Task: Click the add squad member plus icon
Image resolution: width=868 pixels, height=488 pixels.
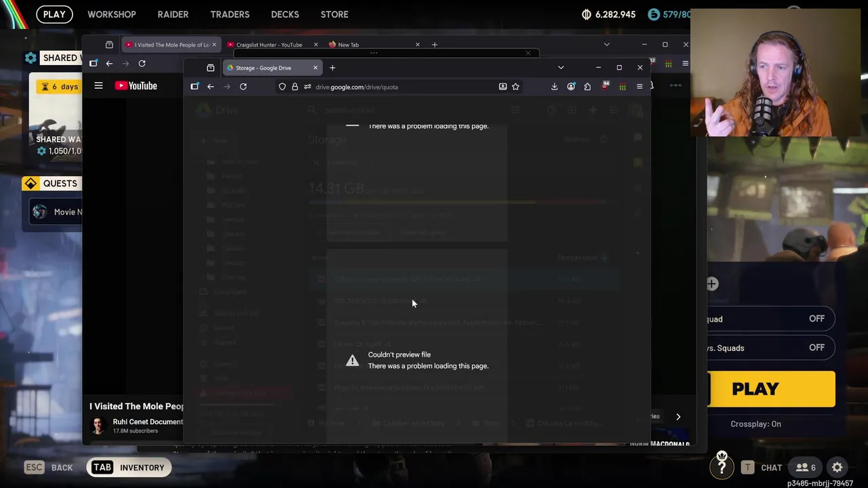Action: [712, 284]
